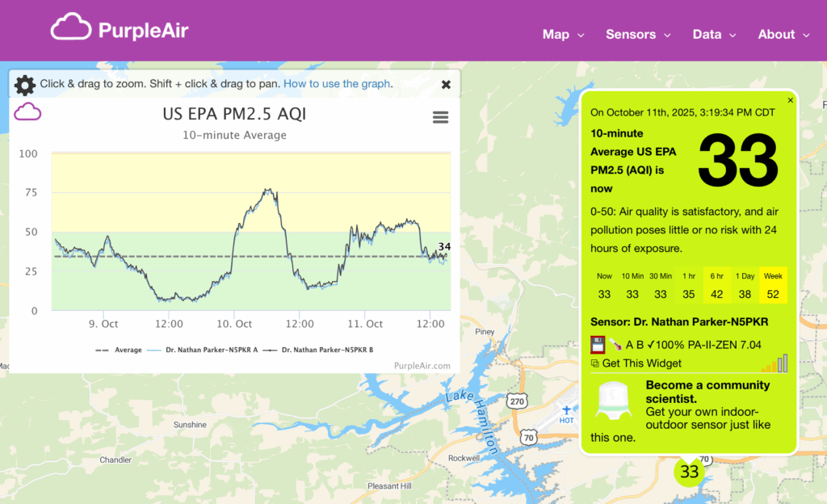This screenshot has height=504, width=827.
Task: Open the 'How to use the graph' link
Action: pos(337,84)
